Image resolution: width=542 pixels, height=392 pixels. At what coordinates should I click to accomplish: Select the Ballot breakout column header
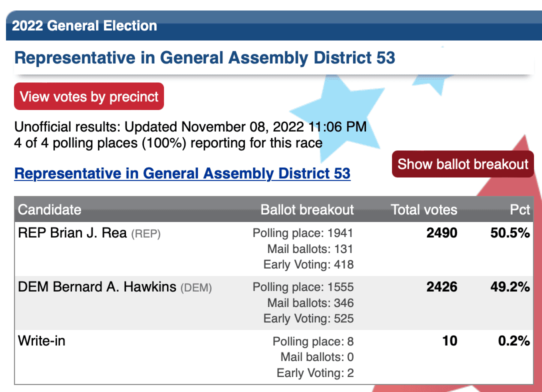(307, 210)
